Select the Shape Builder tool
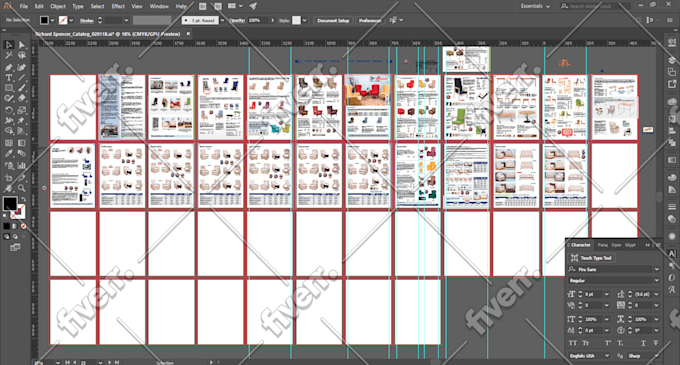 coord(9,131)
